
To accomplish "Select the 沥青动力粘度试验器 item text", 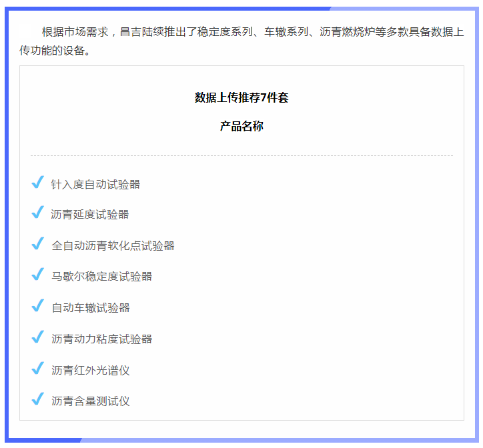I will click(x=101, y=339).
